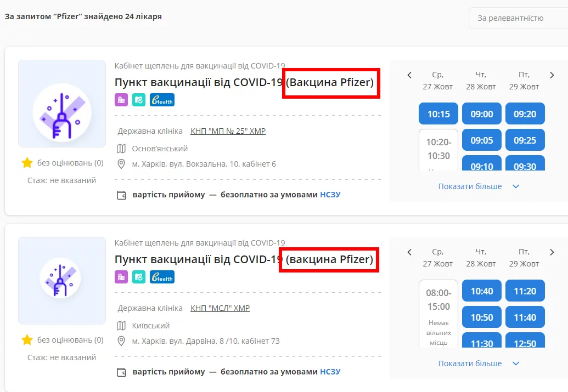Image resolution: width=568 pixels, height=392 pixels.
Task: Click rating star in second card
Action: tap(27, 340)
